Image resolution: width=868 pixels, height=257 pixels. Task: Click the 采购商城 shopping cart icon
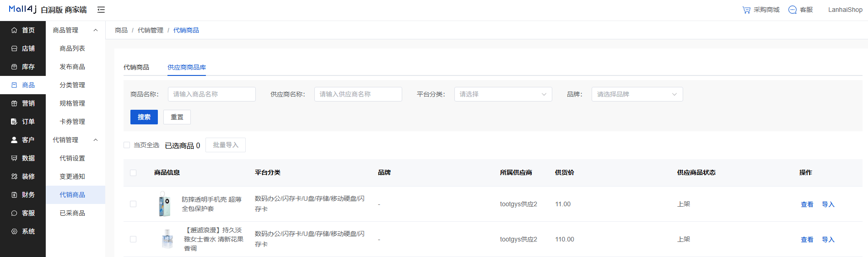[746, 10]
